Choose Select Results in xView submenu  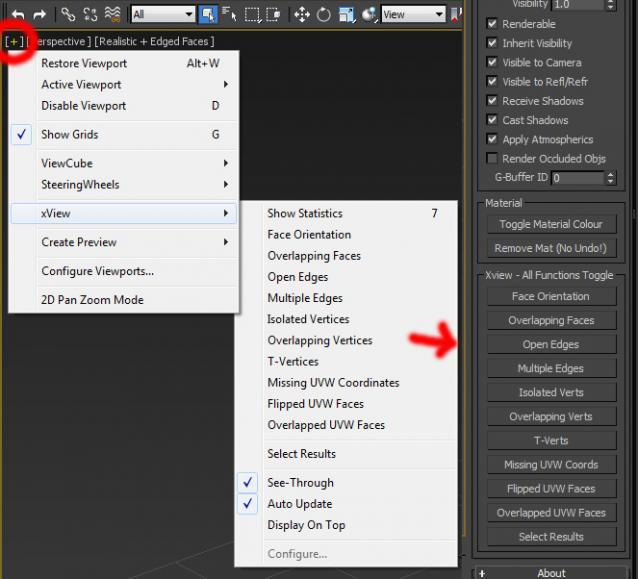tap(346, 454)
